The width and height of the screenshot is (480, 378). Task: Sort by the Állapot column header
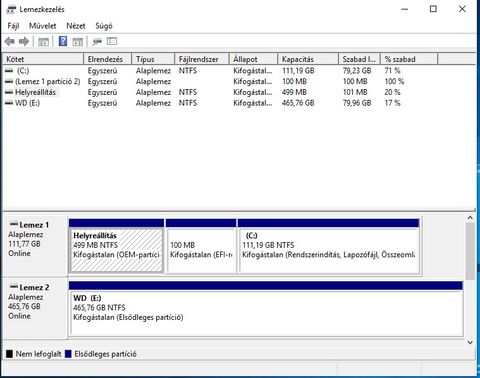click(x=253, y=59)
